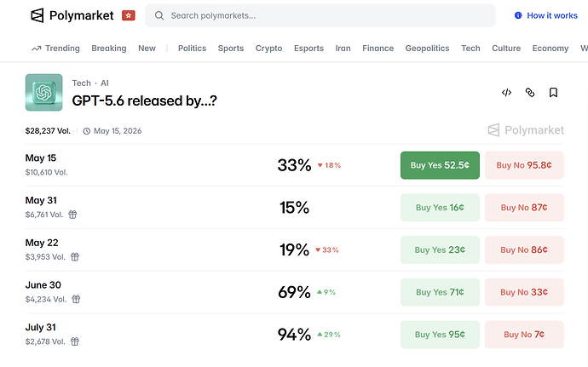Click the AI breadcrumb above the title

click(105, 83)
